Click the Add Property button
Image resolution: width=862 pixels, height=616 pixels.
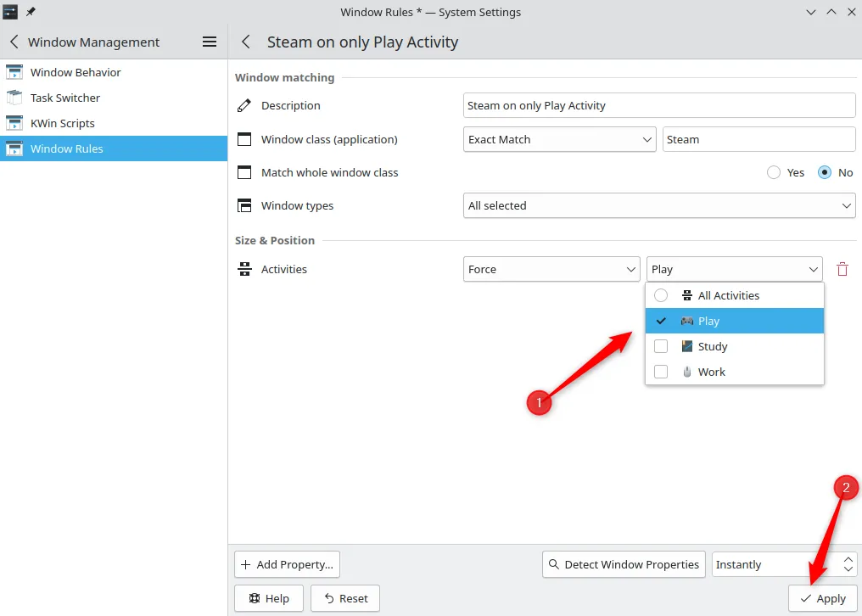(287, 564)
